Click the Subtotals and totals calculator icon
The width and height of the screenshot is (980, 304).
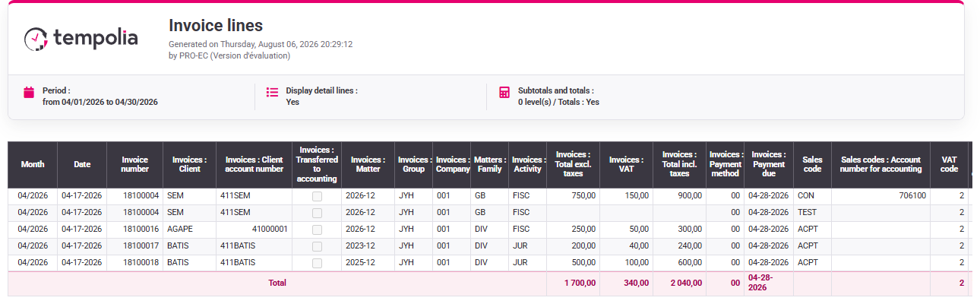pos(504,93)
